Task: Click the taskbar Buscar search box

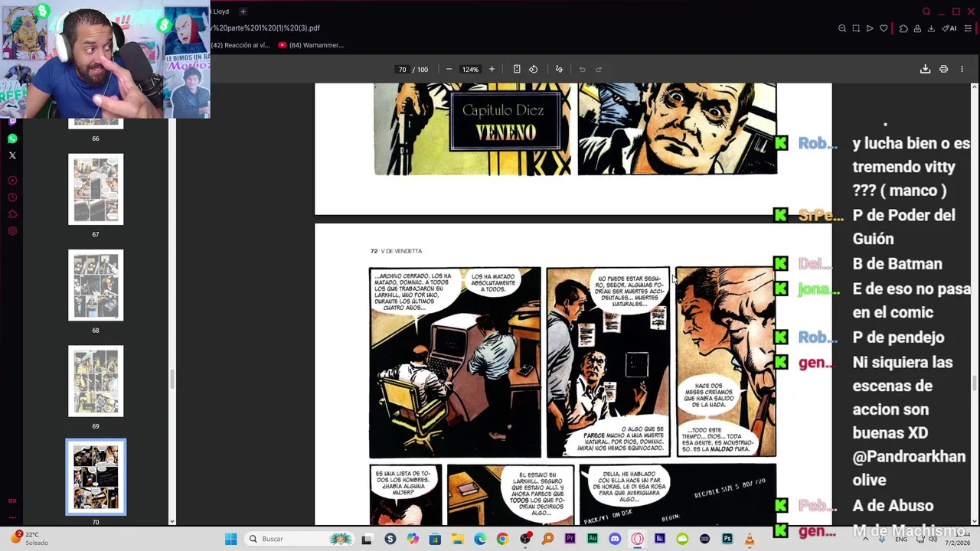Action: (300, 539)
